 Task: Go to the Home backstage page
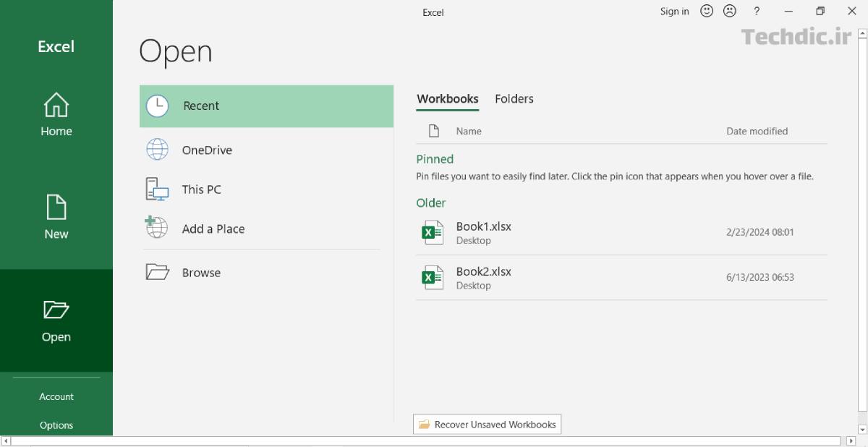coord(56,115)
